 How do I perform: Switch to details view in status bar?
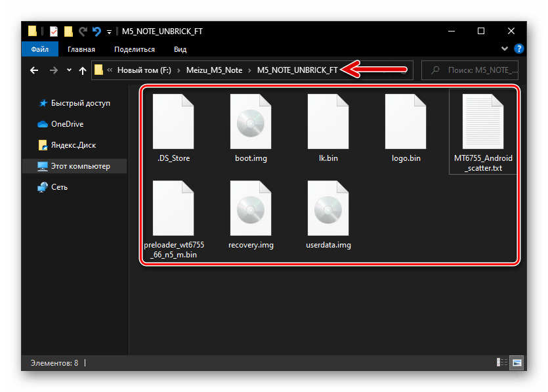pyautogui.click(x=502, y=362)
